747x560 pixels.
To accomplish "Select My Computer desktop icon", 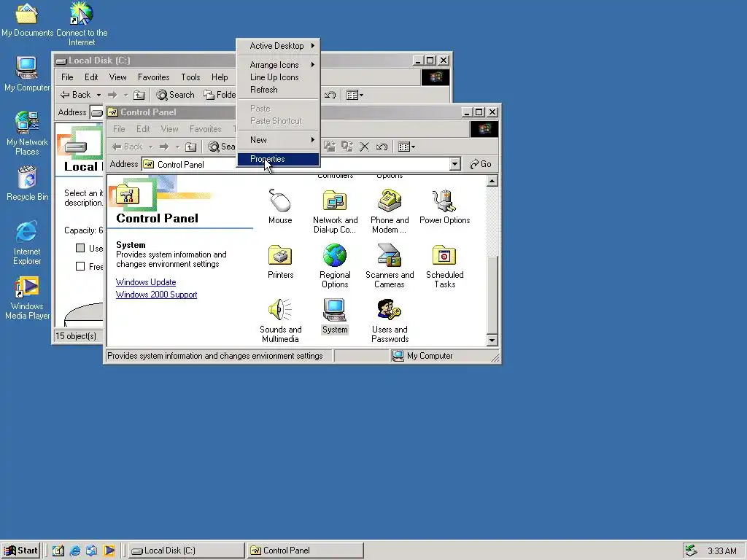I will pyautogui.click(x=27, y=74).
